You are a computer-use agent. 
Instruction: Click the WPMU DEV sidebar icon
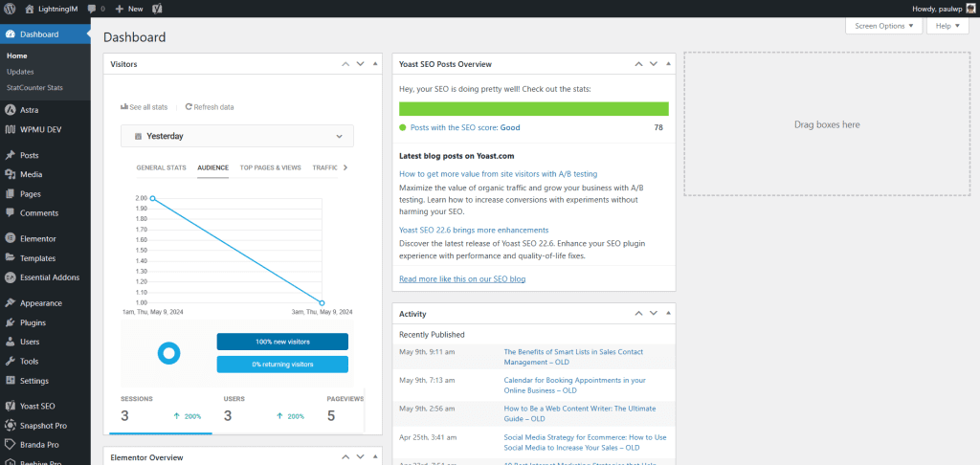click(10, 129)
